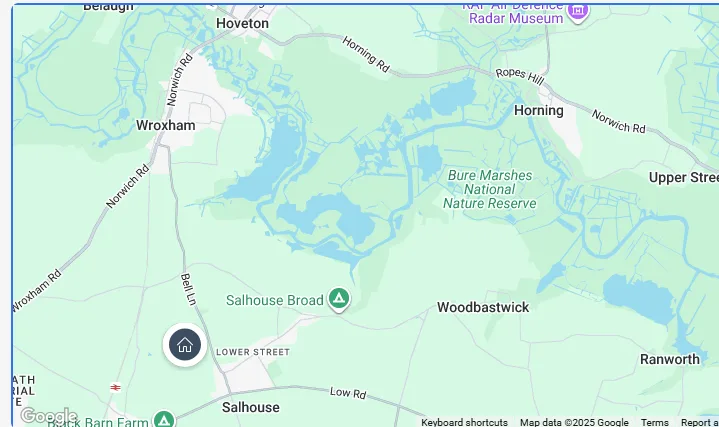Click the Google logo on the map
719x427 pixels.
[x=49, y=416]
